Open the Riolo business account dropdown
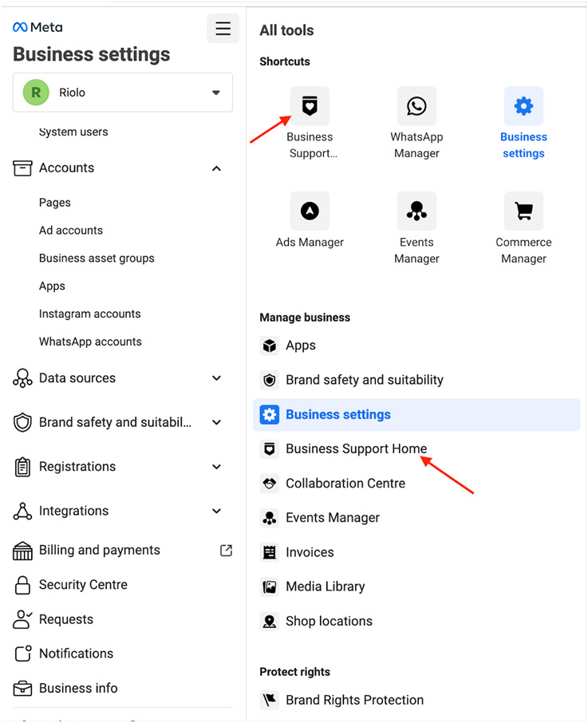 [x=123, y=93]
